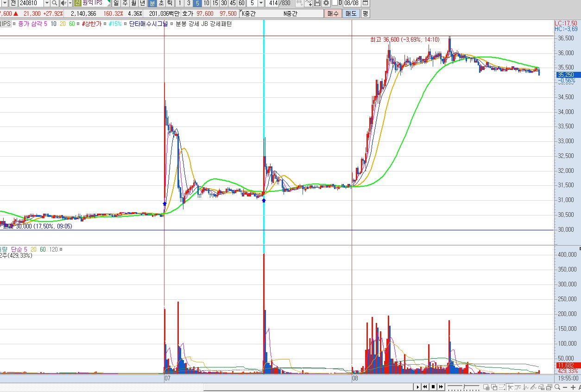Save chart with floppy disk icon
This screenshot has width=581, height=392.
317,3
